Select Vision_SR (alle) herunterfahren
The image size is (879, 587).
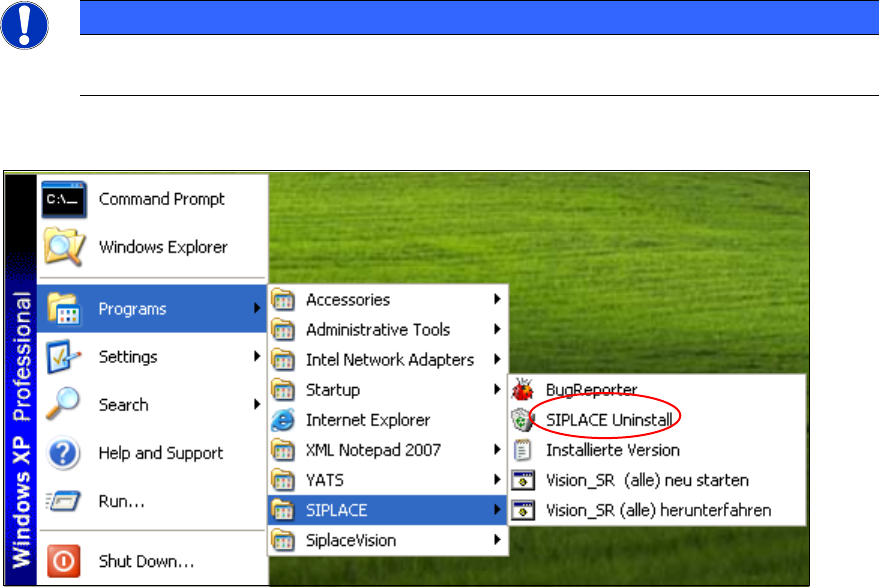coord(656,510)
